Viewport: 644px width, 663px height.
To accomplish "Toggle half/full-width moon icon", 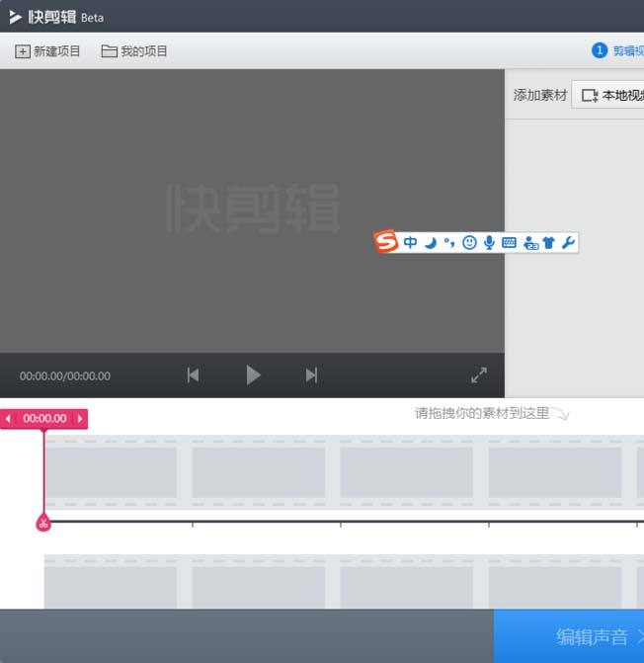I will [431, 243].
